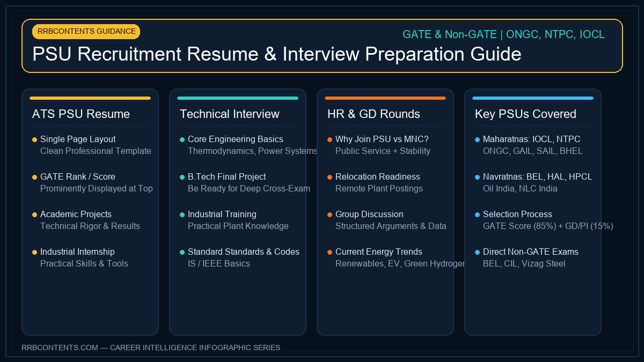This screenshot has width=644, height=362.
Task: Click Direct Non-GATE Exams item
Action: tap(531, 252)
